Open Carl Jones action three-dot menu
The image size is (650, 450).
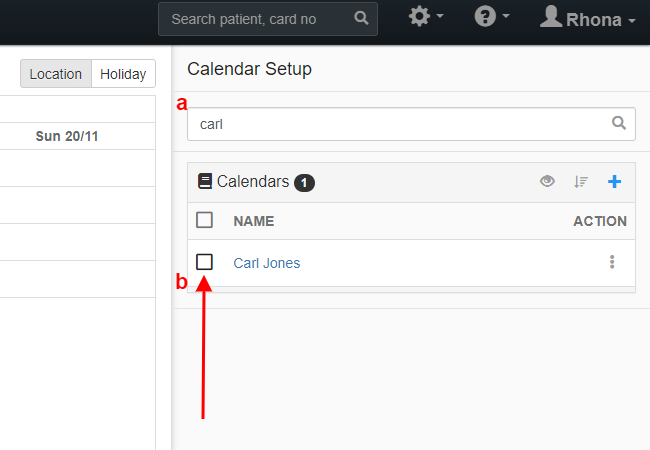(612, 262)
